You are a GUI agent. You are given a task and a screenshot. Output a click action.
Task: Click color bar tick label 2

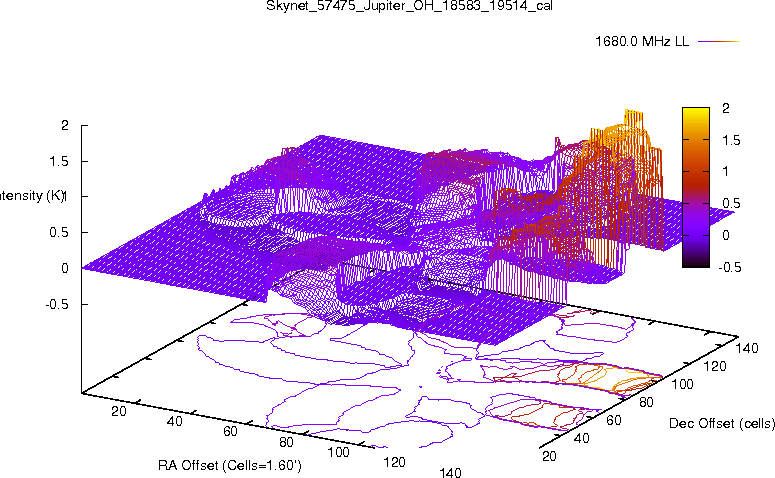pyautogui.click(x=726, y=108)
